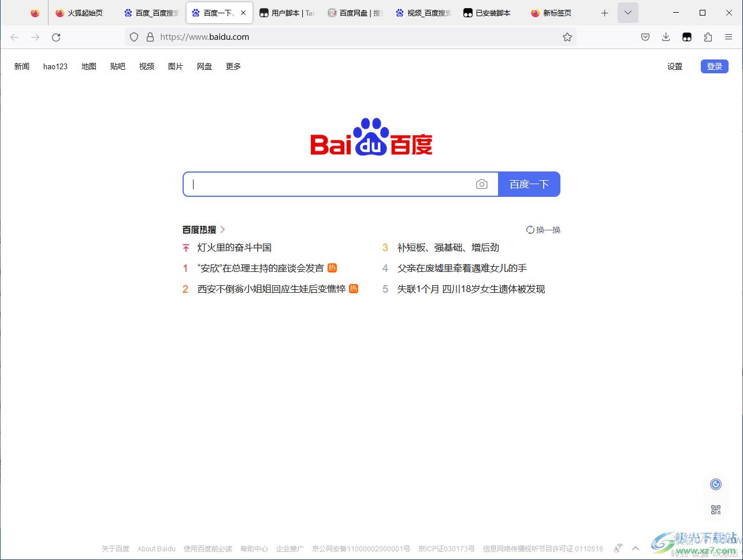Open 地图 link
743x560 pixels.
(89, 66)
